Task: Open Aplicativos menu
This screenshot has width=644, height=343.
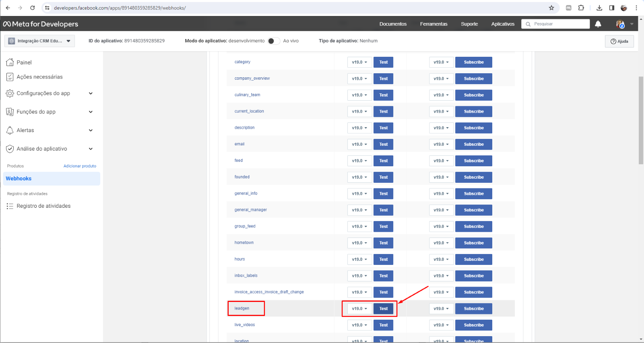Action: tap(503, 24)
